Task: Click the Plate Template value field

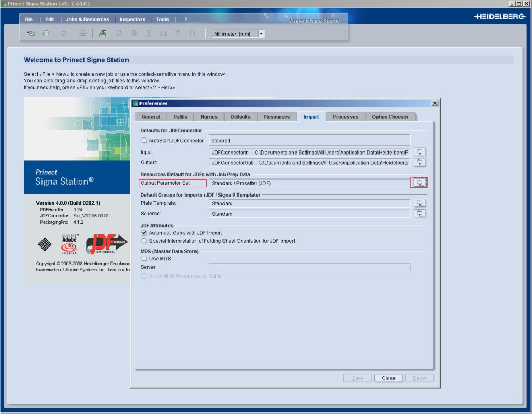Action: coord(310,203)
